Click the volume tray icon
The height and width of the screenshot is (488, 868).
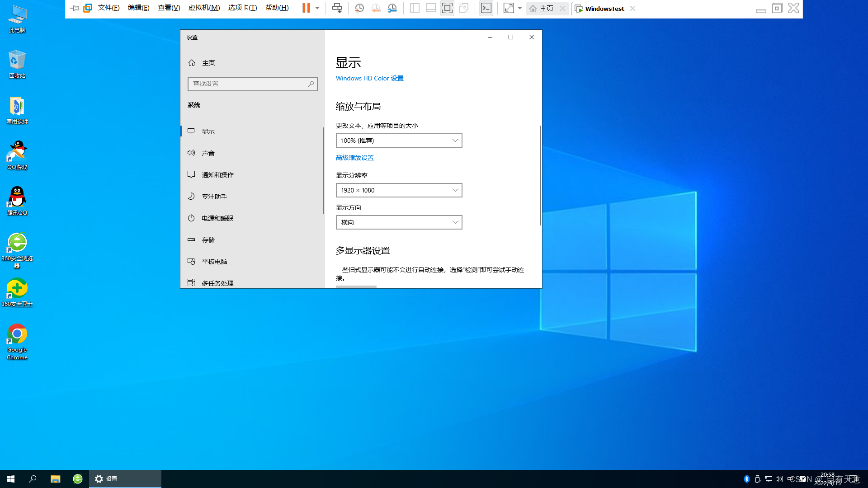(779, 479)
